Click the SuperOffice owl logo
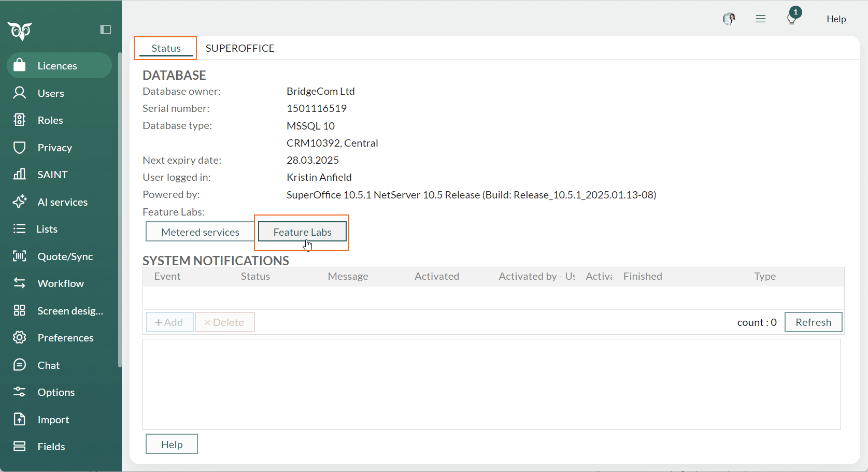The height and width of the screenshot is (472, 868). point(20,31)
